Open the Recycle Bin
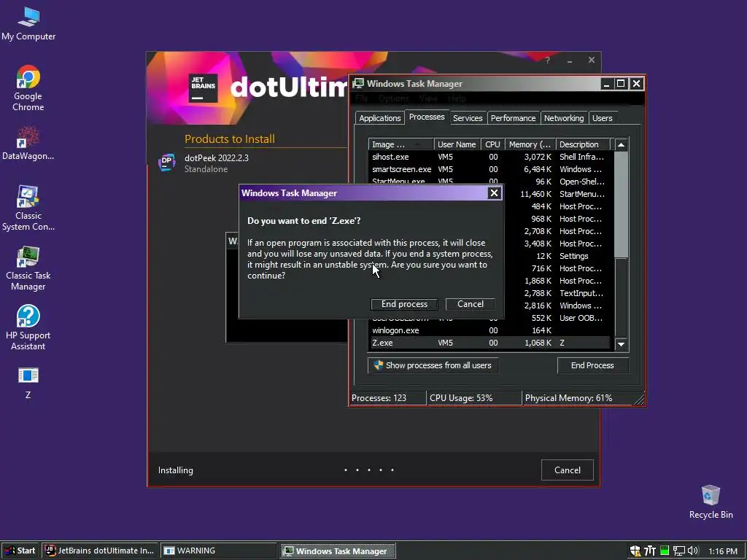Image resolution: width=747 pixels, height=560 pixels. pos(711,502)
